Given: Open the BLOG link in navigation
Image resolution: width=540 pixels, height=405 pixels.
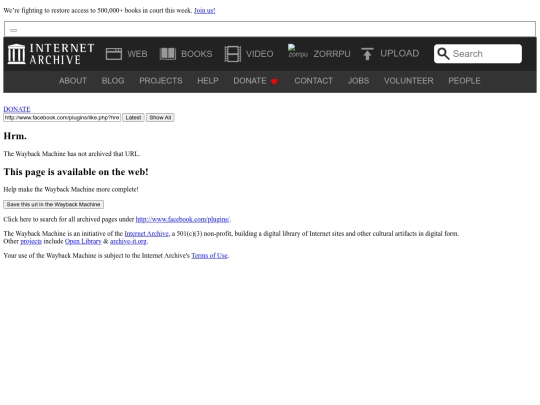Looking at the screenshot, I should click(113, 81).
